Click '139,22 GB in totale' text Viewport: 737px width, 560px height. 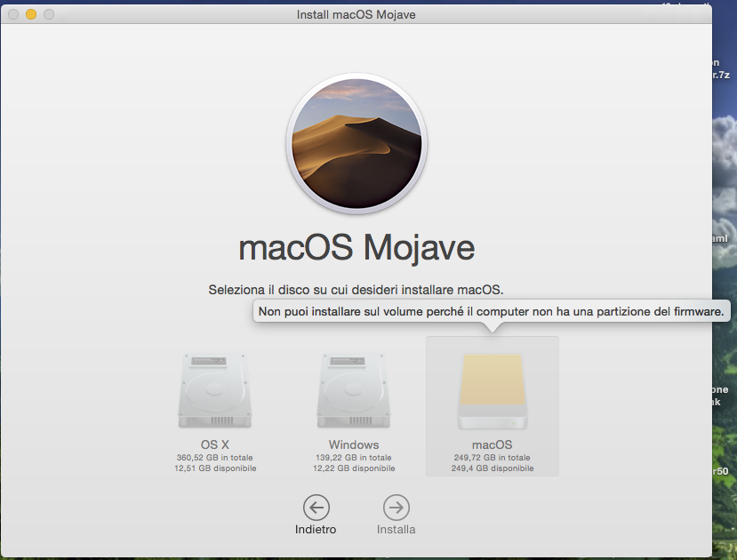[x=354, y=458]
